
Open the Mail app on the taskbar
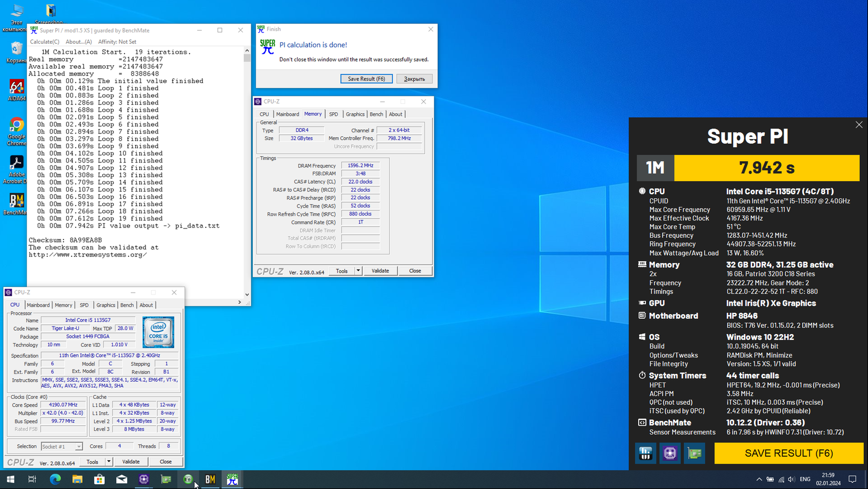121,479
